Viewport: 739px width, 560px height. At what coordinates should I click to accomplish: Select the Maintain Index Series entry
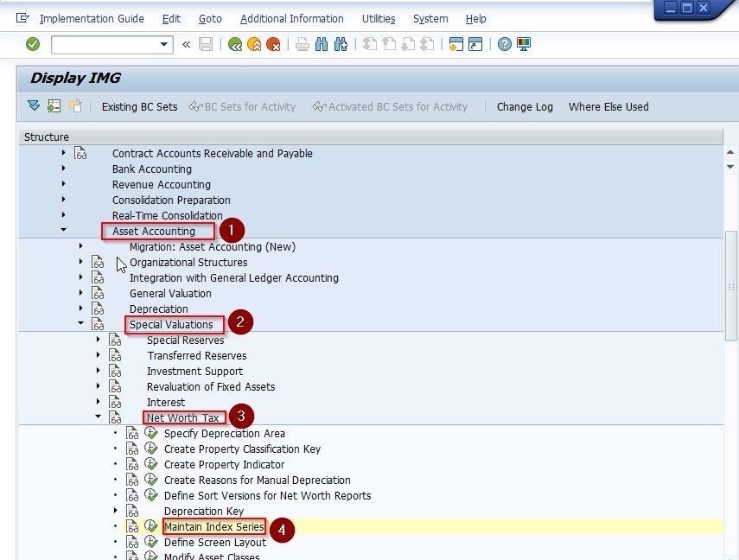214,526
